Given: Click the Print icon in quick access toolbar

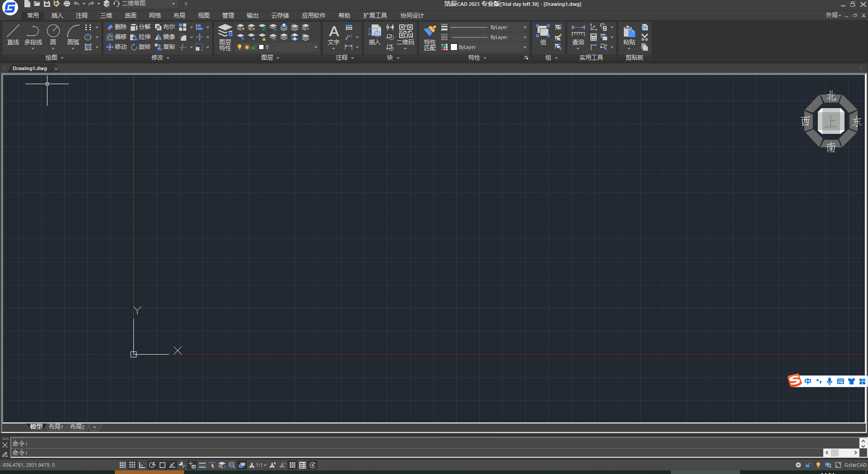Looking at the screenshot, I should (67, 4).
